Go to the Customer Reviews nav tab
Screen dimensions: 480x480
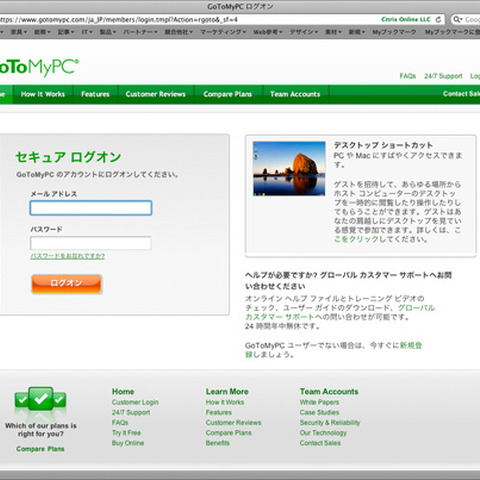[x=156, y=94]
